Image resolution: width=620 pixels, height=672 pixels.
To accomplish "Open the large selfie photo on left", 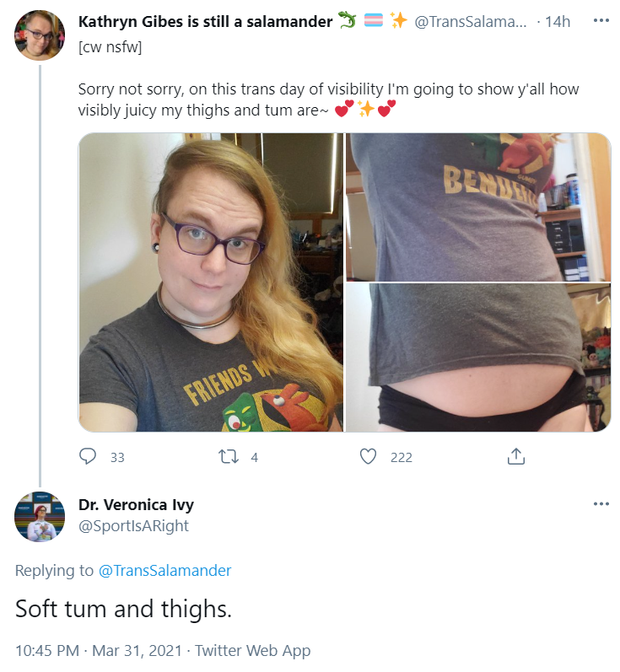I will tap(211, 282).
